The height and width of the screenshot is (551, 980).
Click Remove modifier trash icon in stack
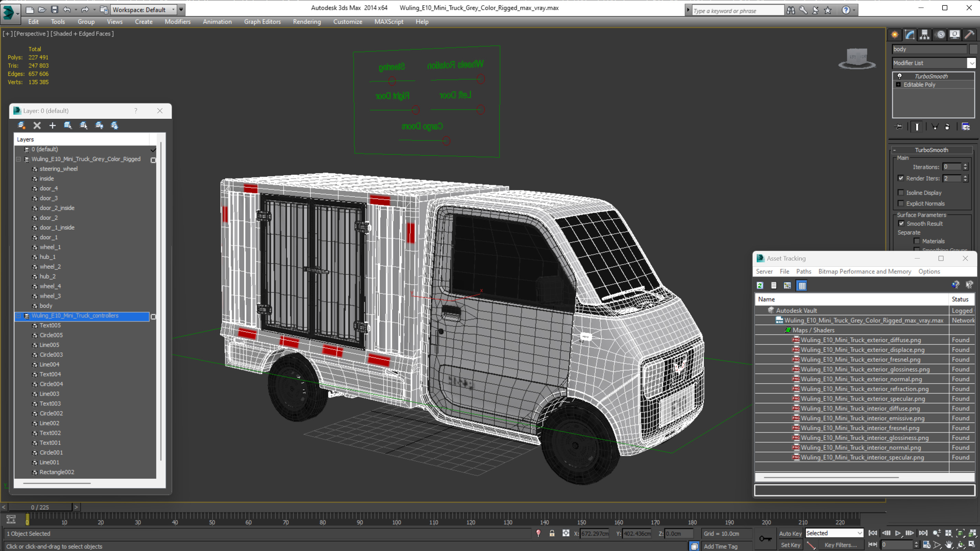coord(947,127)
